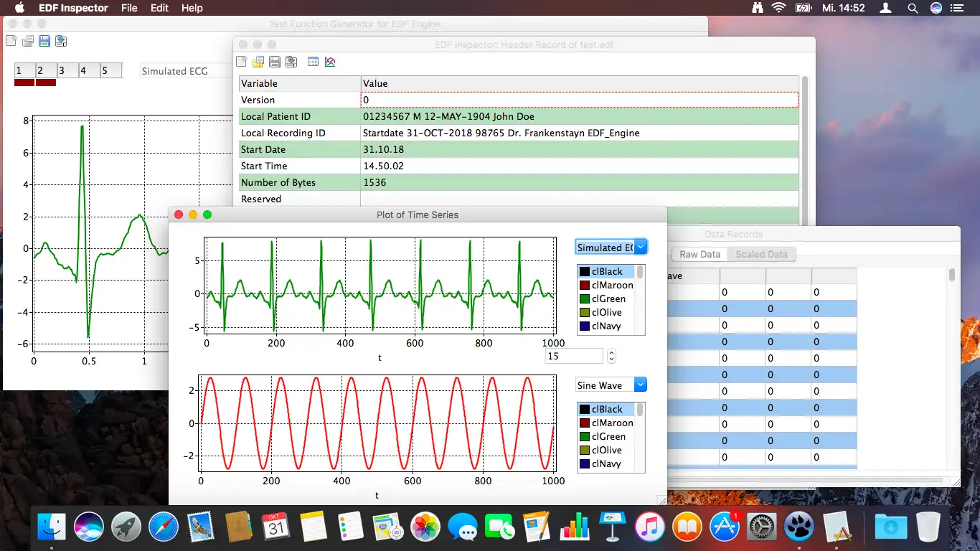The image size is (980, 551).
Task: Switch to the Scaled Data tab
Action: tap(761, 254)
